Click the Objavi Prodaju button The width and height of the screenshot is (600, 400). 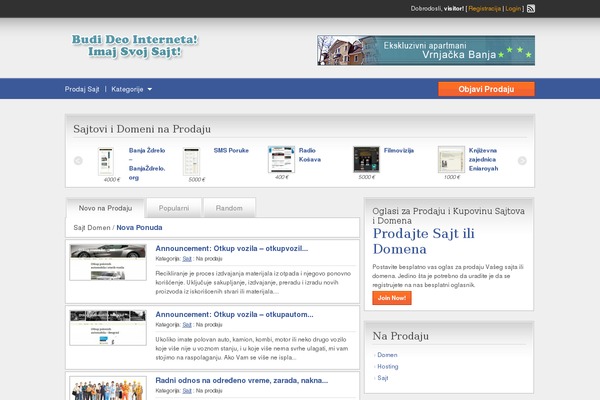486,89
